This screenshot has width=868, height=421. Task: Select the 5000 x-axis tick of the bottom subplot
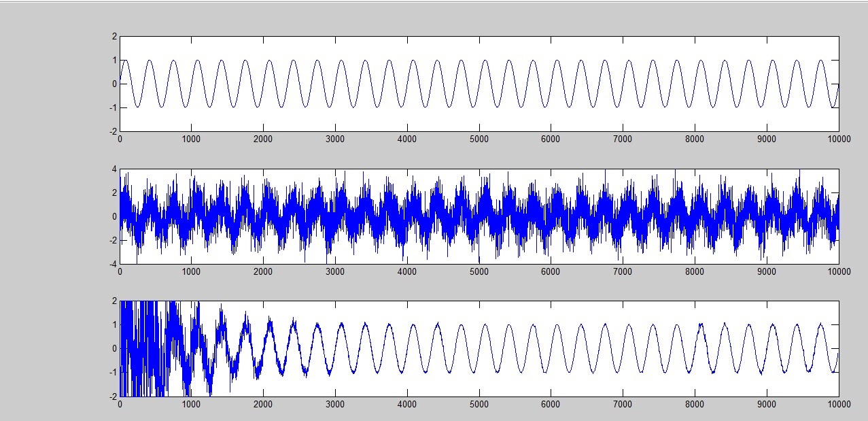[x=479, y=403]
